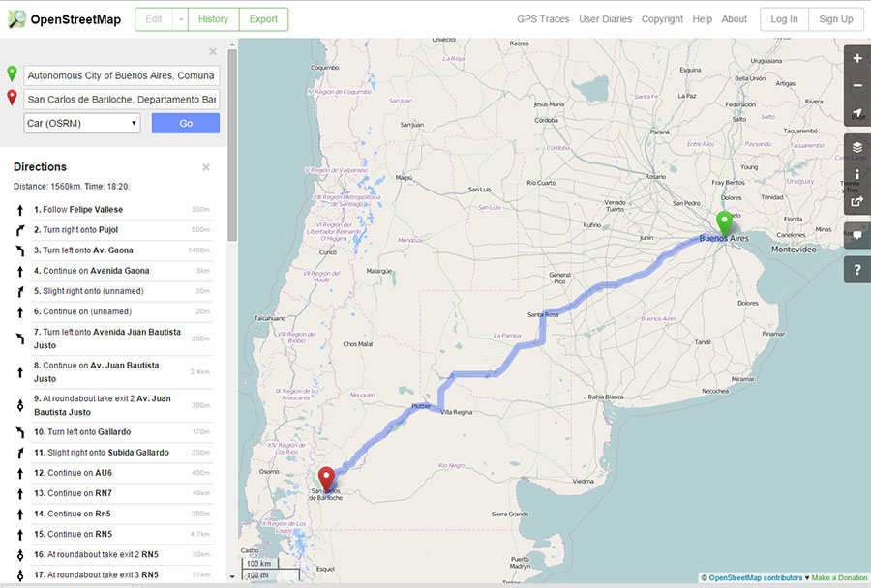Click the Santa Rosa label on the map

543,315
